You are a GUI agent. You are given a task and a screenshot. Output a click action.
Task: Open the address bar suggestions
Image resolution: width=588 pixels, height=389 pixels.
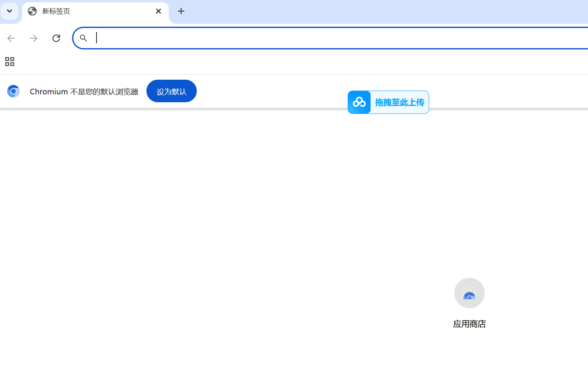coord(263,38)
